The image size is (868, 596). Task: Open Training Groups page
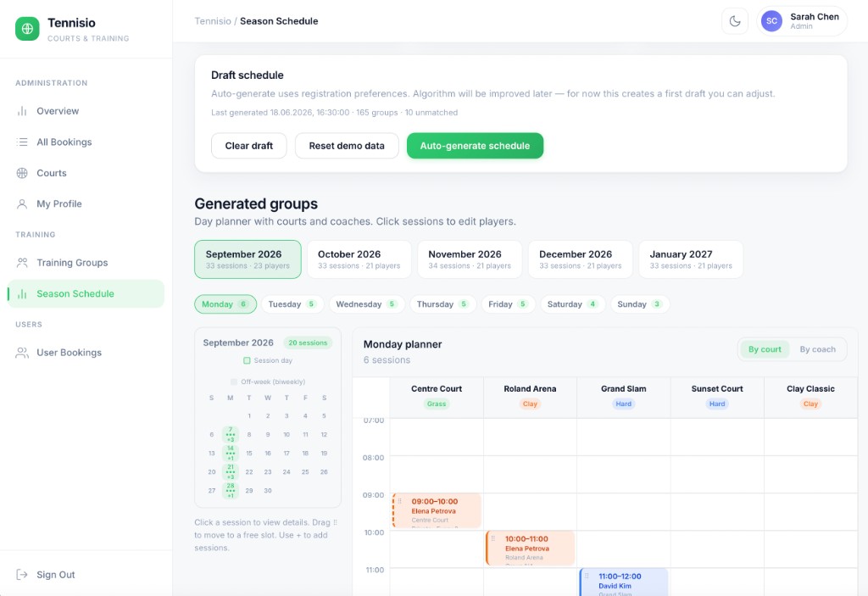pyautogui.click(x=86, y=263)
